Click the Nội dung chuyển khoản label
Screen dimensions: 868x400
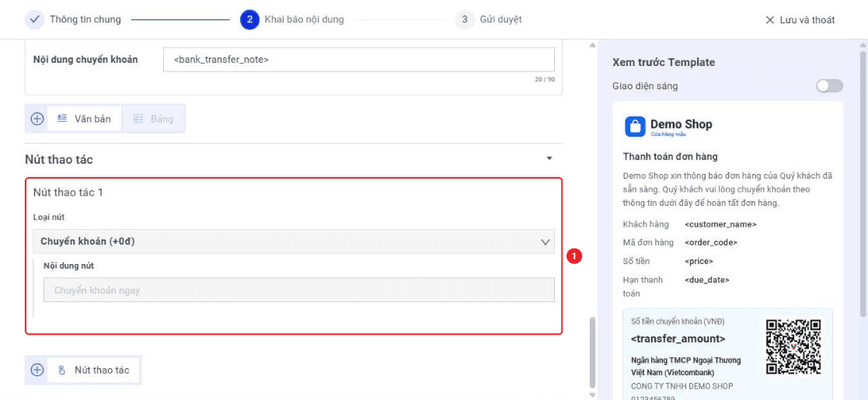[x=85, y=59]
